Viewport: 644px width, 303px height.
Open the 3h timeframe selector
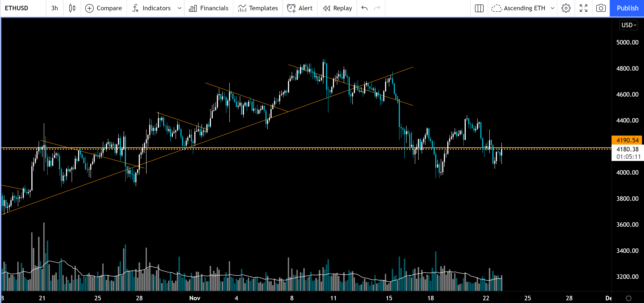pyautogui.click(x=54, y=8)
